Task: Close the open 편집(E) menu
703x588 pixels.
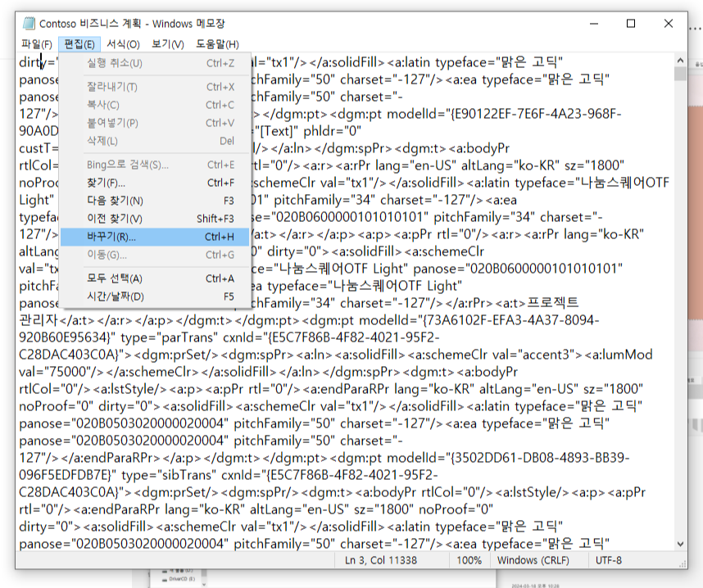Action: tap(79, 44)
